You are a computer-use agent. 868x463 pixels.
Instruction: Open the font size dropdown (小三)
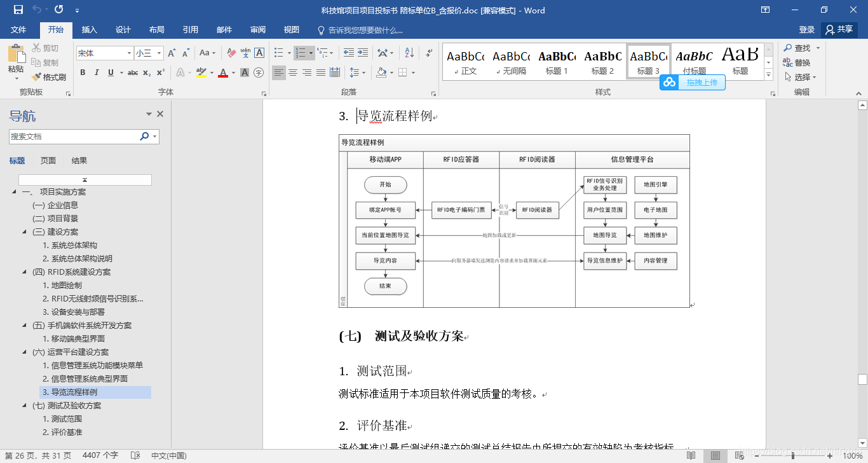159,53
